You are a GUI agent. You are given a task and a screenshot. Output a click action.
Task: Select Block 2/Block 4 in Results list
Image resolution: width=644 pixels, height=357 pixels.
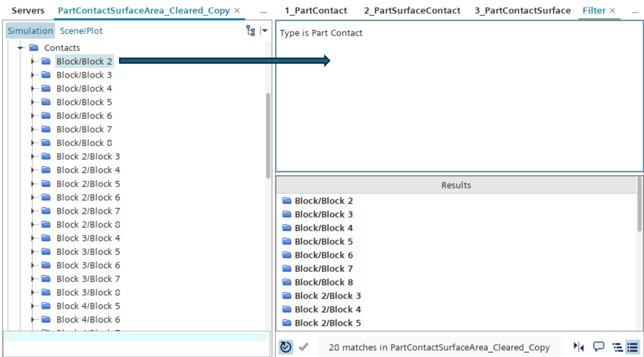coord(328,309)
